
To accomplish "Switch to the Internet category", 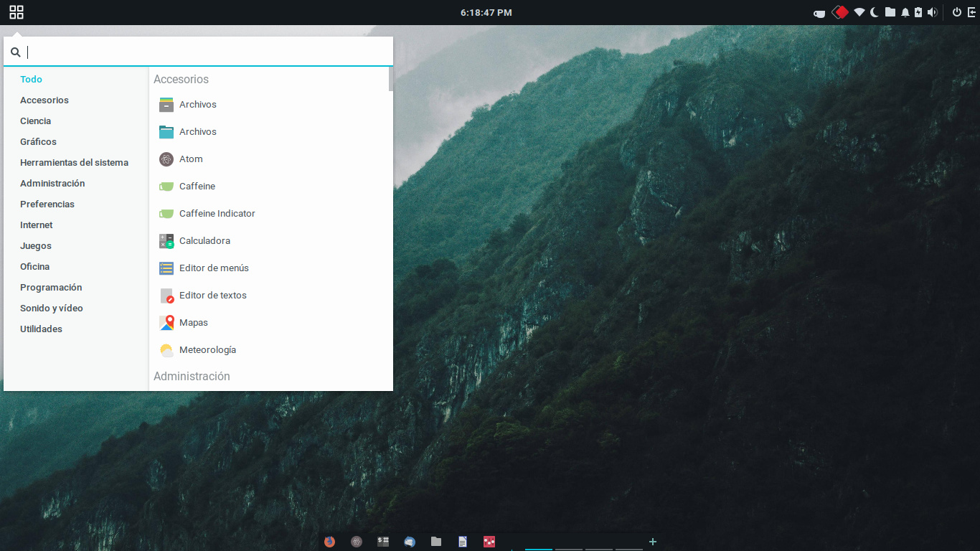I will pyautogui.click(x=37, y=225).
